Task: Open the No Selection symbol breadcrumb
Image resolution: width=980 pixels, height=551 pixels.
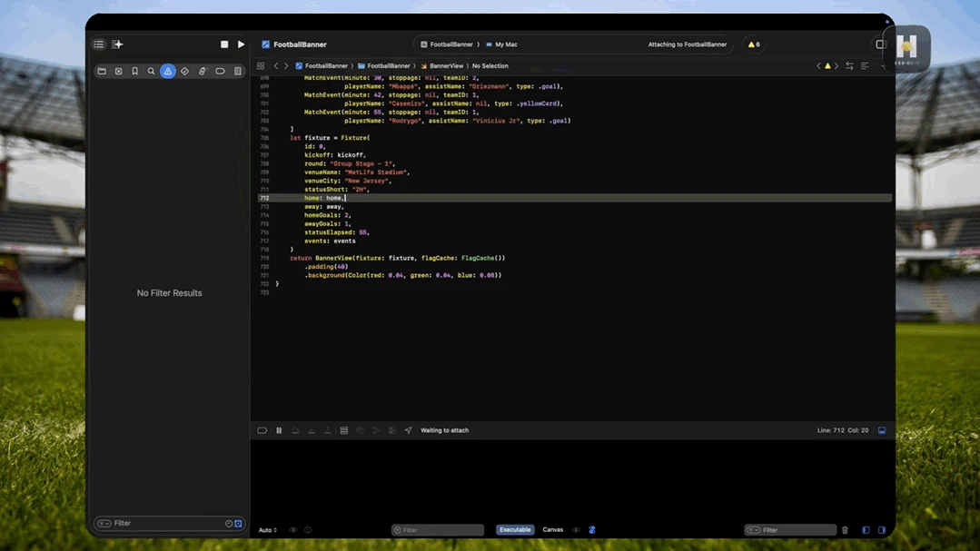Action: click(490, 65)
